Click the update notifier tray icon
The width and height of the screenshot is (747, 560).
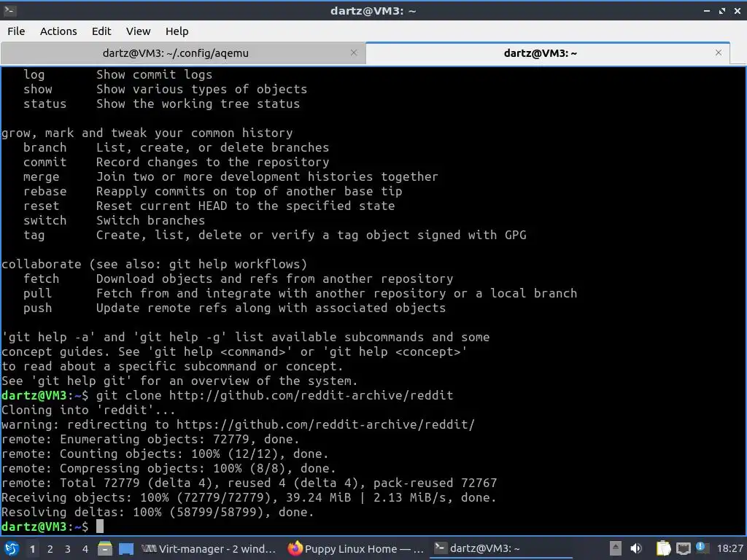point(702,548)
